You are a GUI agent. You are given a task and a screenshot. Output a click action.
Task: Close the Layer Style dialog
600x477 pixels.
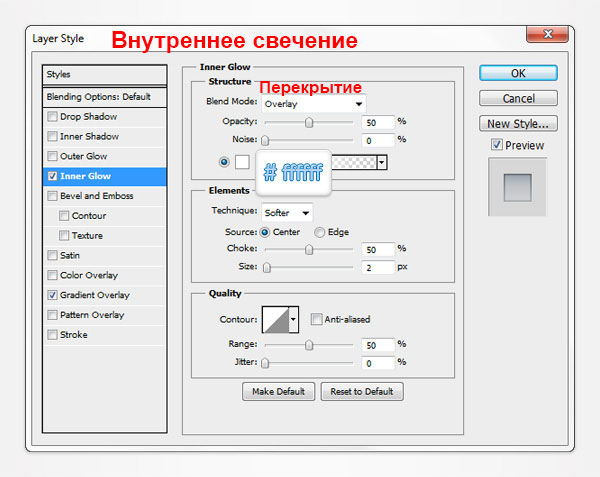click(x=548, y=34)
